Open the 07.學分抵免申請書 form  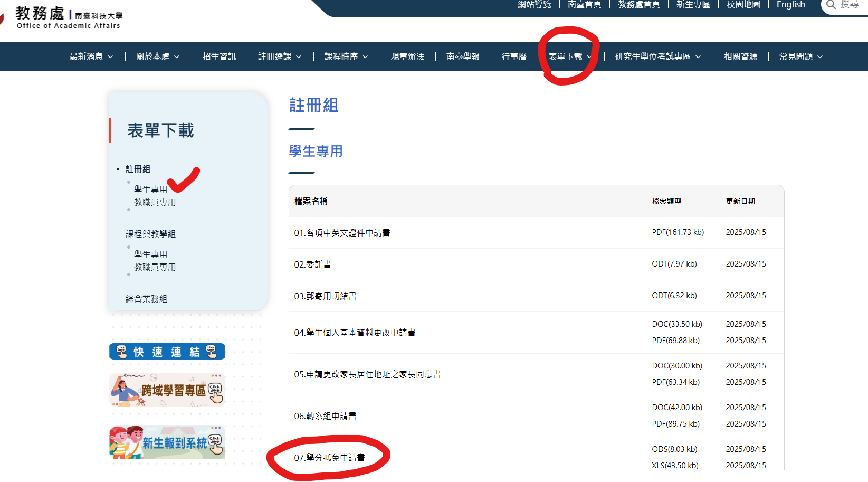[329, 458]
